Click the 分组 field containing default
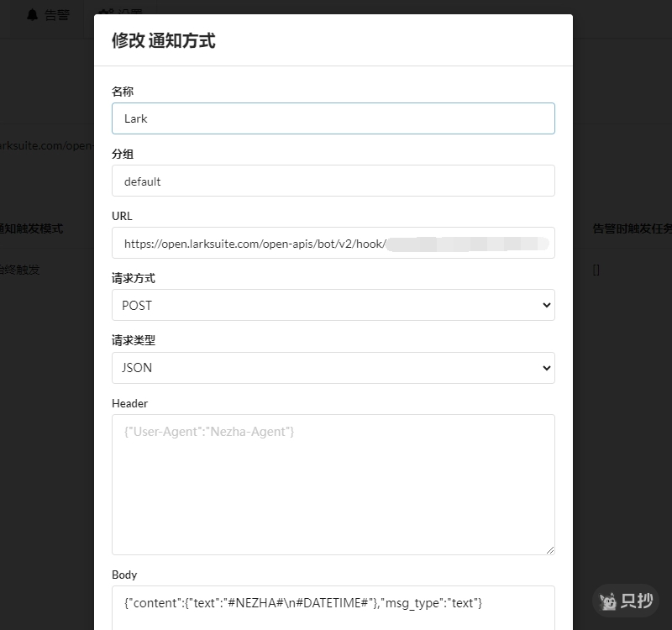The width and height of the screenshot is (672, 630). (x=333, y=181)
